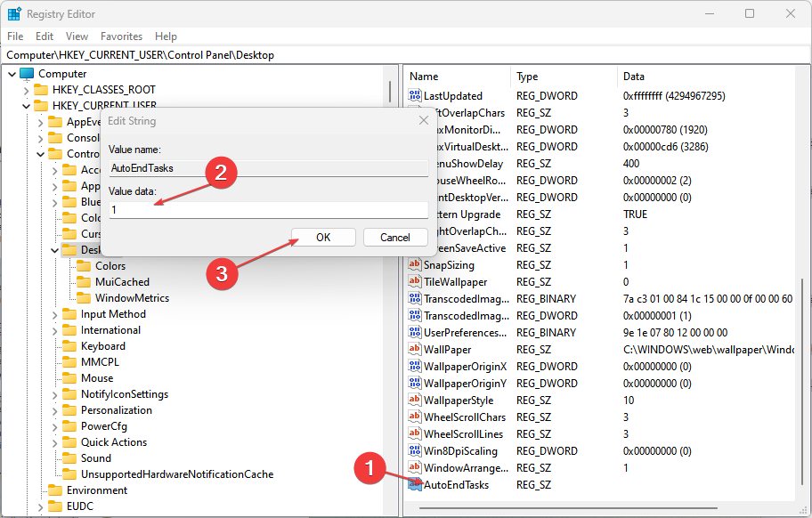This screenshot has width=812, height=518.
Task: Click the TRUE data value cell
Action: [x=635, y=214]
